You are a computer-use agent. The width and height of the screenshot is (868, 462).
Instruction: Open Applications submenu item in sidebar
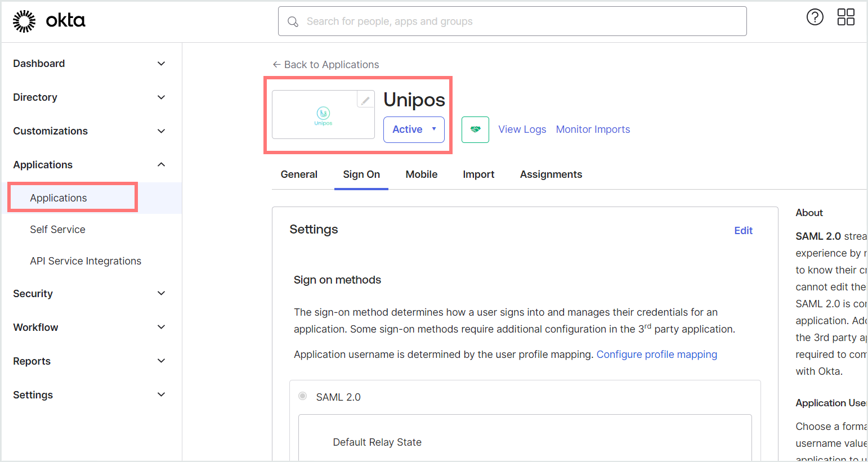point(59,198)
